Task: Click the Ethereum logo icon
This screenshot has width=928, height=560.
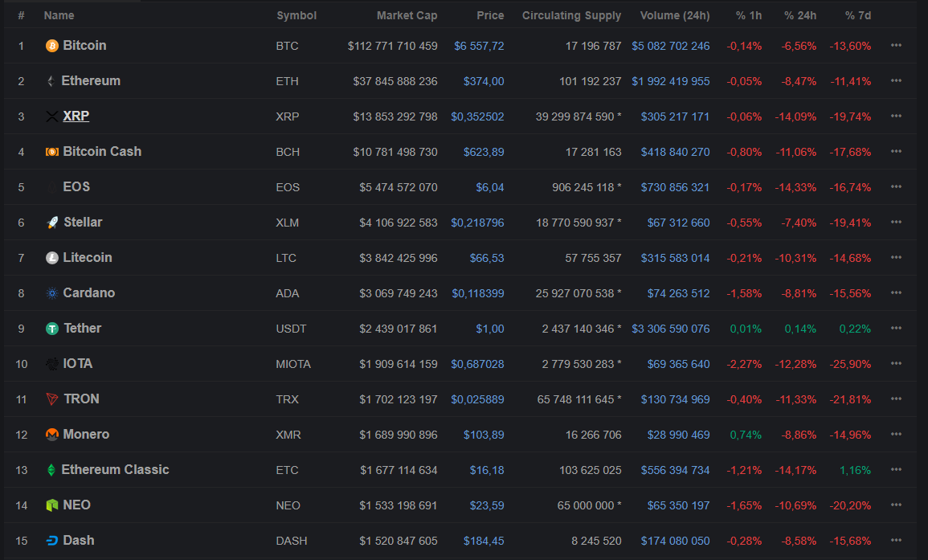Action: click(51, 81)
